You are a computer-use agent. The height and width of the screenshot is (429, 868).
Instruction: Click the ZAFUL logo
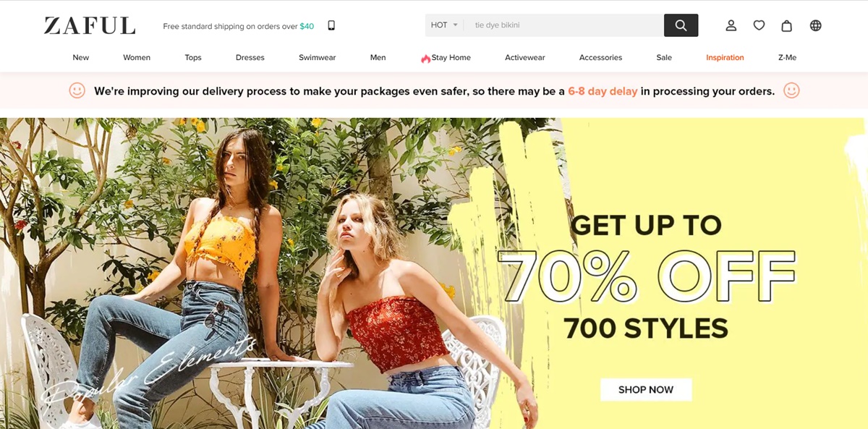click(90, 26)
